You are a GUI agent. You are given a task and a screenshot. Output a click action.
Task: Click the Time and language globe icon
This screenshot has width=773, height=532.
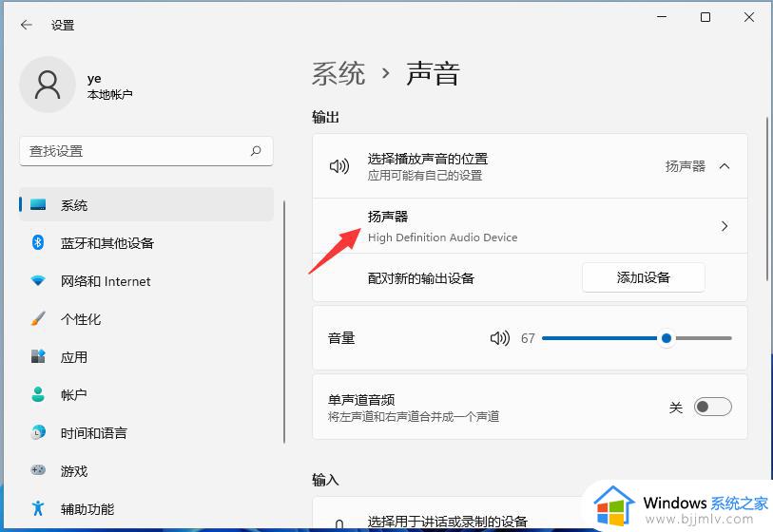(x=38, y=432)
